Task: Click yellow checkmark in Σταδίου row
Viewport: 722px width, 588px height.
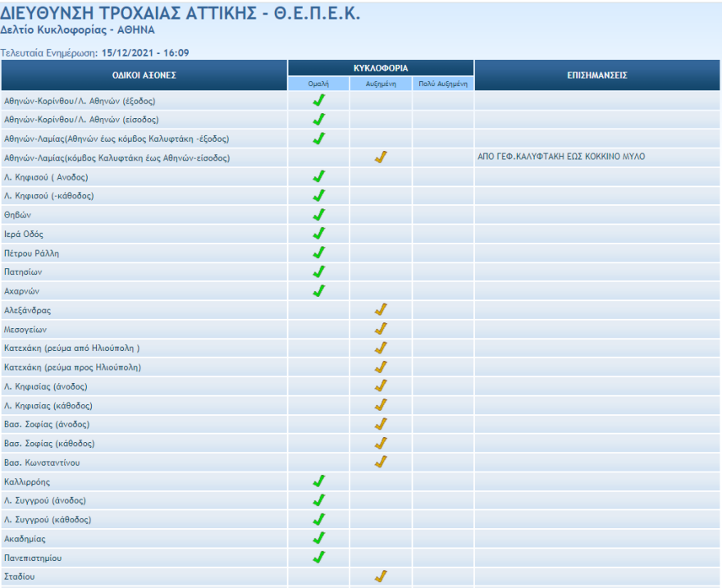Action: (381, 577)
